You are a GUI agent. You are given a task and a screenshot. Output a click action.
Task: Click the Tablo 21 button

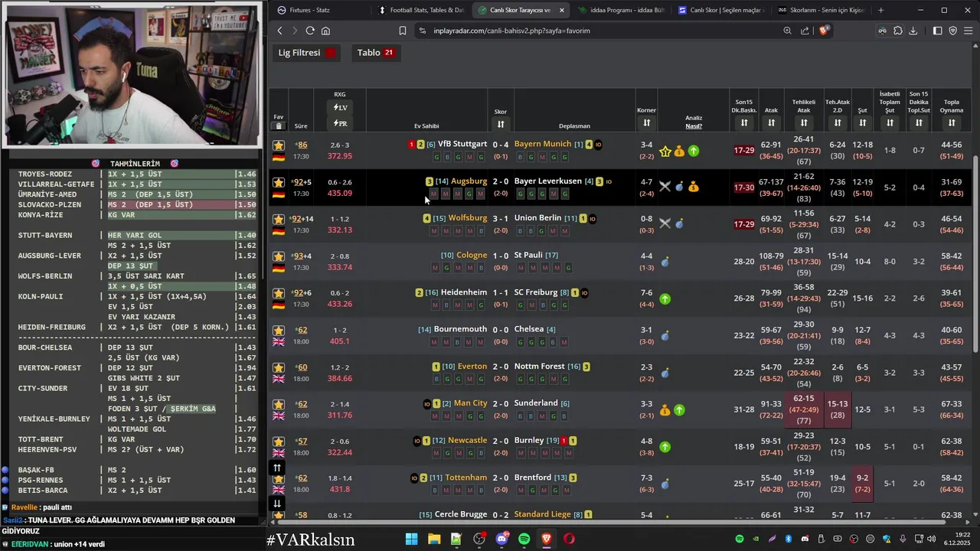click(x=375, y=53)
